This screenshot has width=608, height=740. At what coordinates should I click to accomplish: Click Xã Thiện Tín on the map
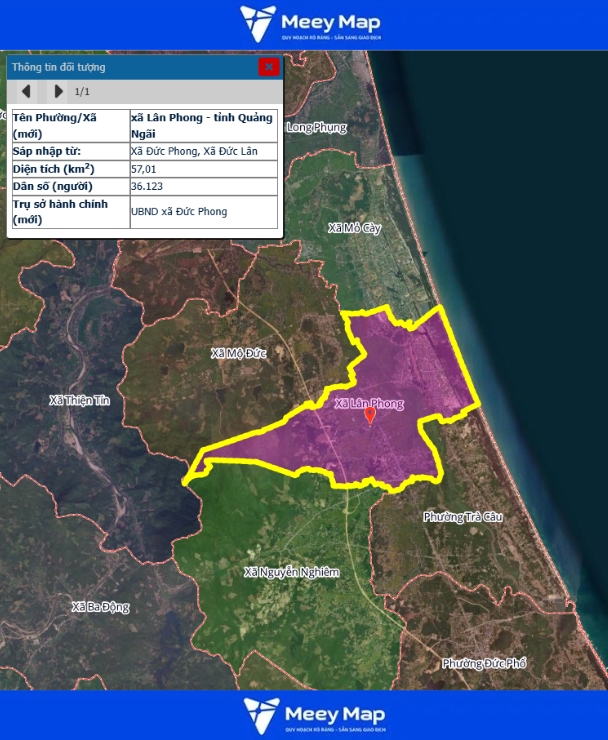tap(79, 400)
